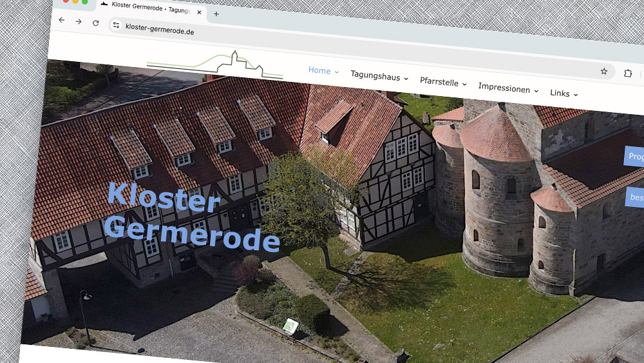Screen dimensions: 644x363
Task: Go forward with the browser forward arrow
Action: pos(79,21)
